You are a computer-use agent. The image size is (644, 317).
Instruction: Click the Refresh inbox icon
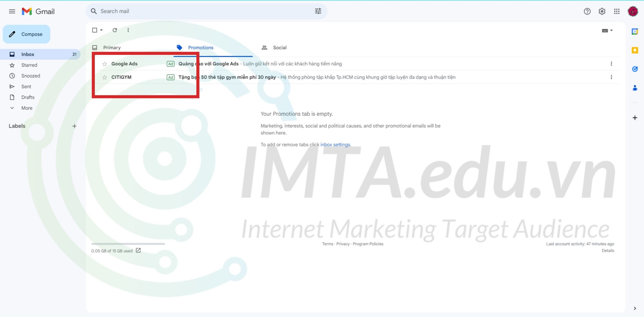tap(115, 30)
